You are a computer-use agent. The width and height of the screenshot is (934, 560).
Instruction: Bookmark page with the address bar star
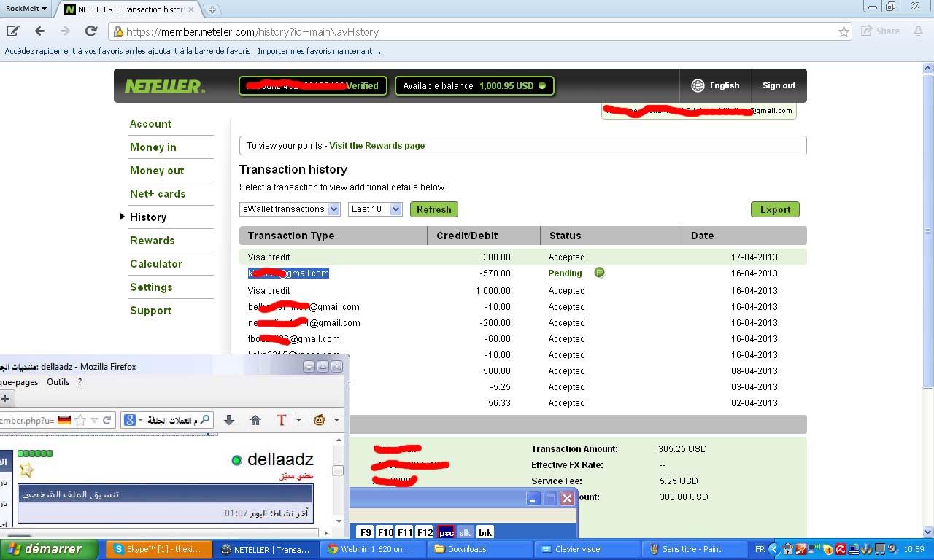point(844,32)
